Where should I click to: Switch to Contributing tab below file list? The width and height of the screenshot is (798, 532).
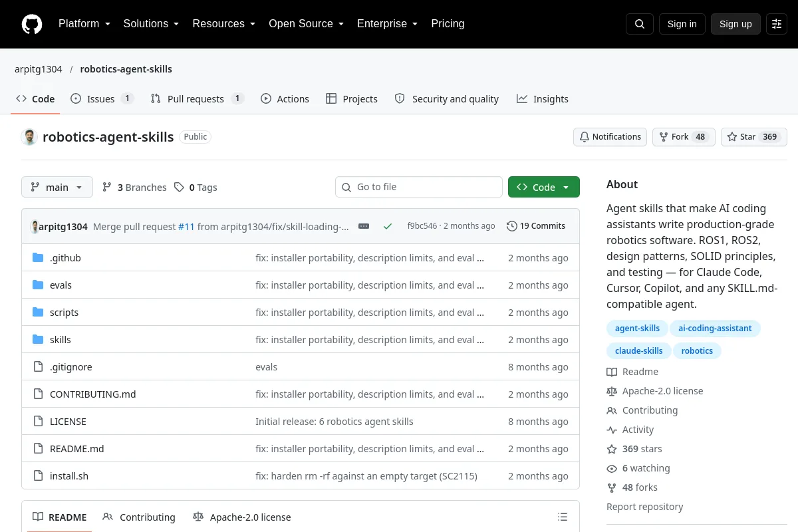pyautogui.click(x=139, y=517)
